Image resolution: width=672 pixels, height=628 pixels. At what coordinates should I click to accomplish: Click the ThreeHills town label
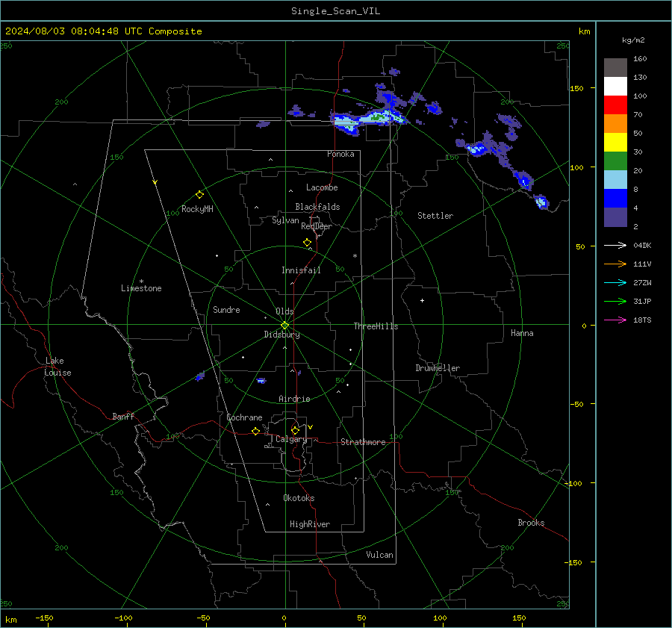tap(376, 326)
